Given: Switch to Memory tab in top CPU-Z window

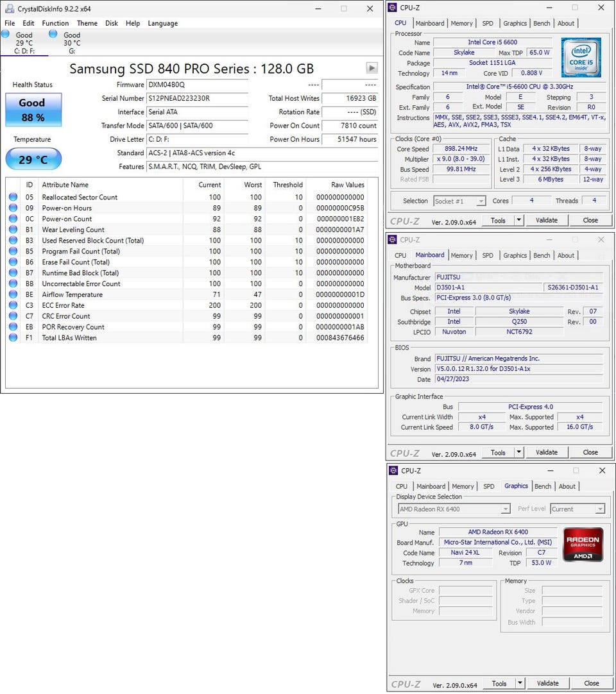Looking at the screenshot, I should click(x=461, y=24).
